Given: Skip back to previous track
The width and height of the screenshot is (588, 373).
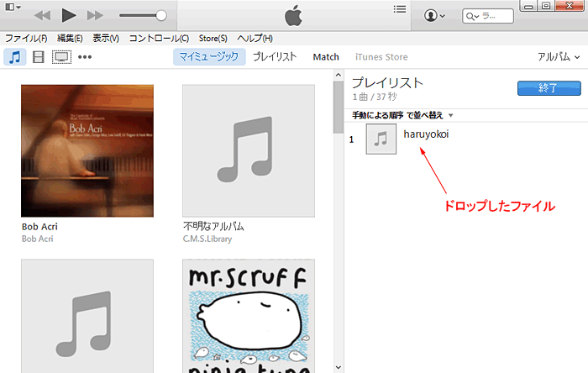Looking at the screenshot, I should (42, 15).
